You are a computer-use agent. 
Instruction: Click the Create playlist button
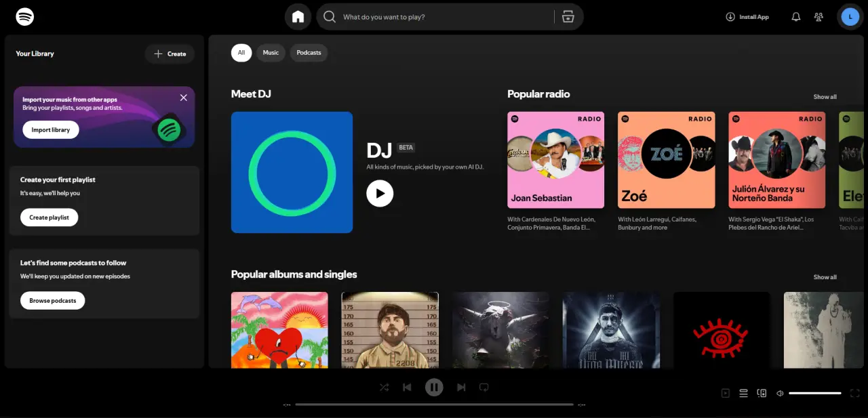[49, 217]
